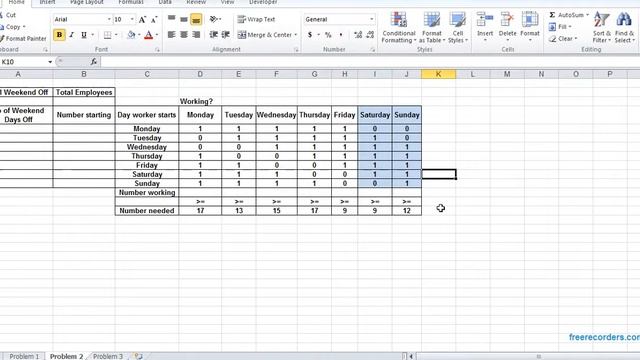
Task: Align text left
Action: coord(172,35)
